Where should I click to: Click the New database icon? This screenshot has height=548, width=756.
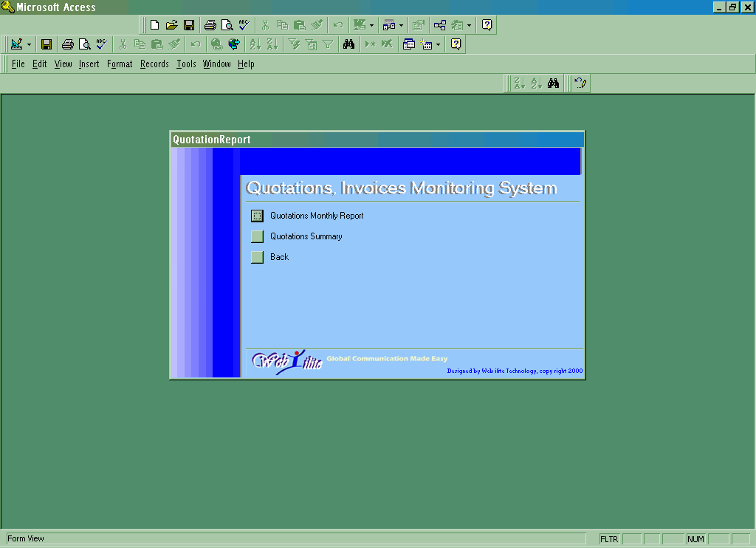(155, 25)
